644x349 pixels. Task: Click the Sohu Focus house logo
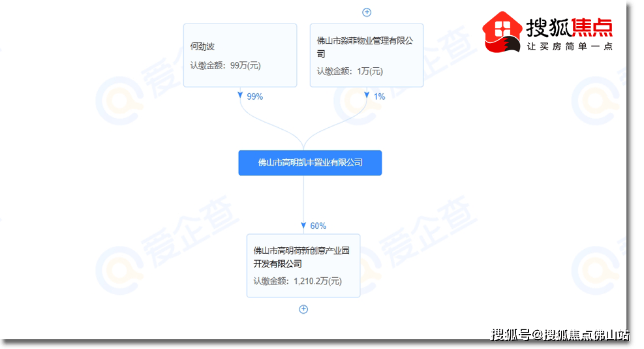coord(502,32)
